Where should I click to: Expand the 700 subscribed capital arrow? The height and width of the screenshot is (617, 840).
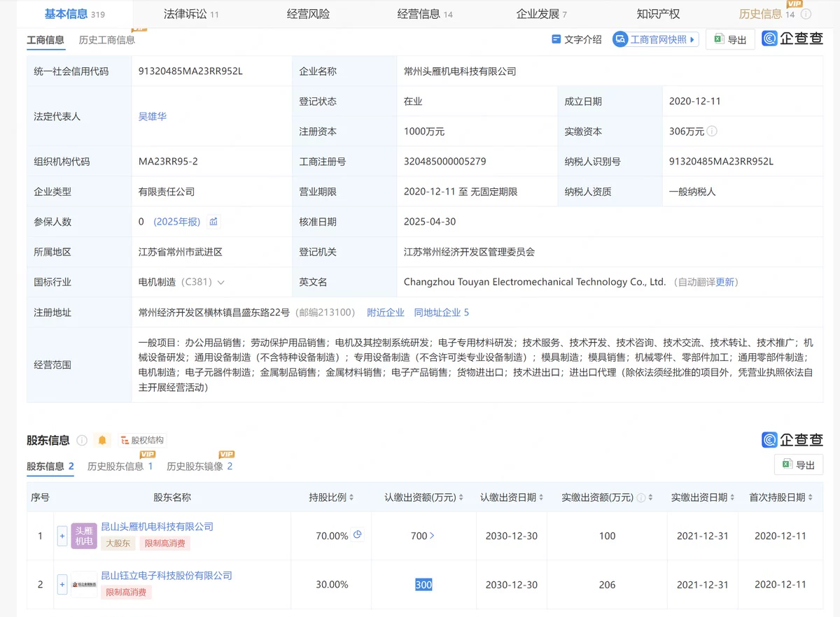coord(431,536)
